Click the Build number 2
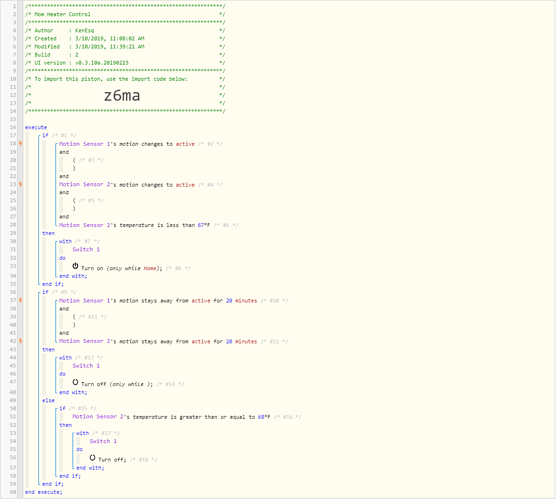Image resolution: width=559 pixels, height=500 pixels. (77, 55)
